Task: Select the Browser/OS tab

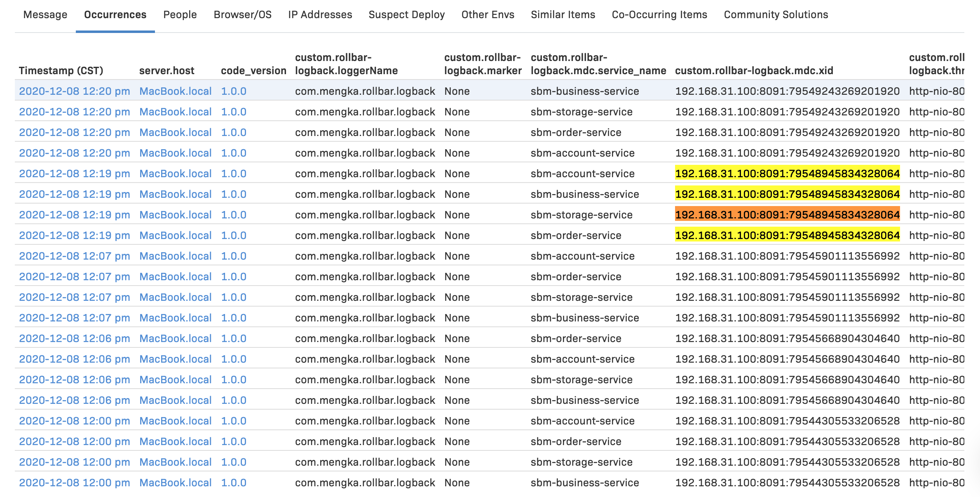Action: [242, 15]
